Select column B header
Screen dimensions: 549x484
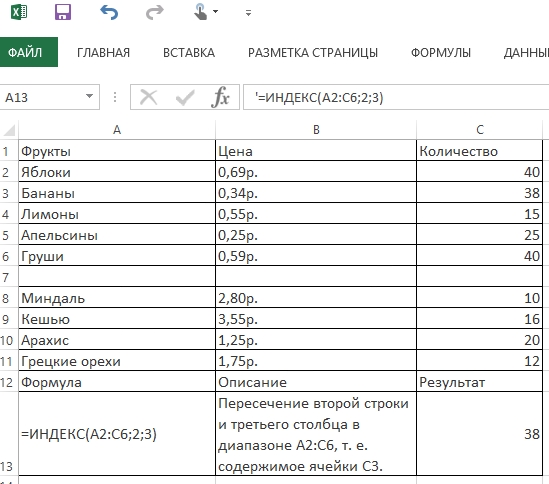[316, 130]
